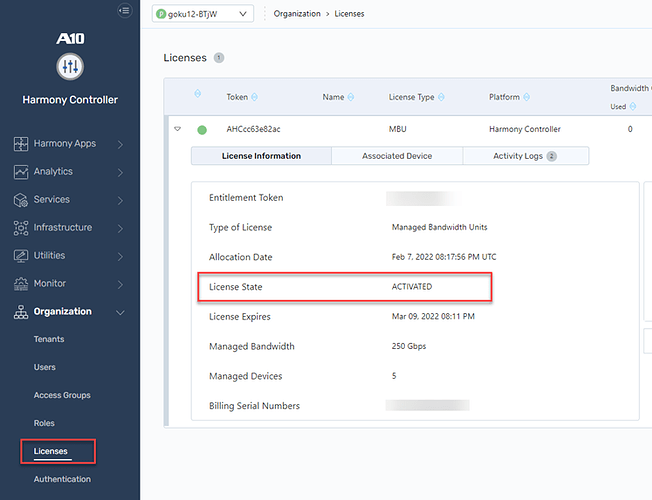The image size is (652, 500).
Task: Sort by the License Type column icon
Action: (x=441, y=97)
